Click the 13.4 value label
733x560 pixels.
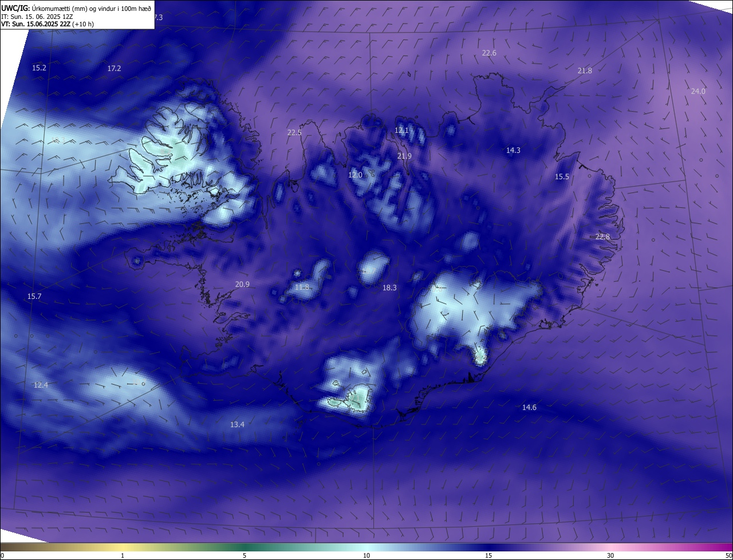[x=237, y=424]
